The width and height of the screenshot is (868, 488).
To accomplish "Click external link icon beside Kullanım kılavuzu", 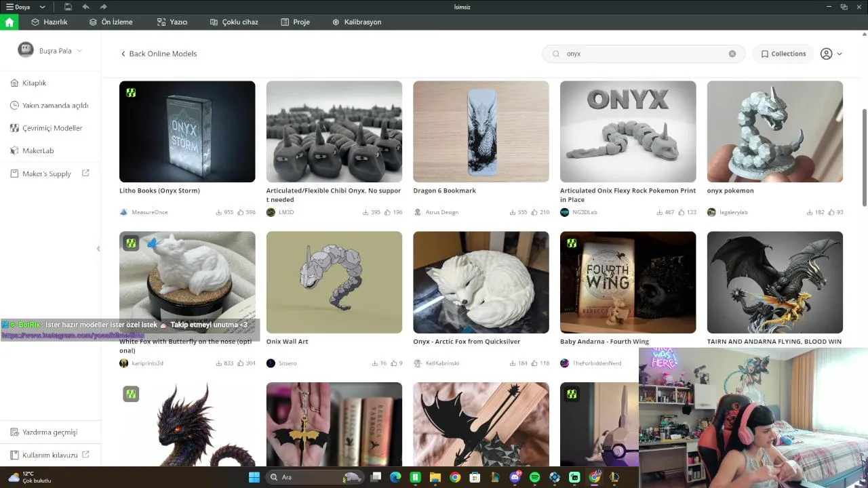I will point(85,455).
